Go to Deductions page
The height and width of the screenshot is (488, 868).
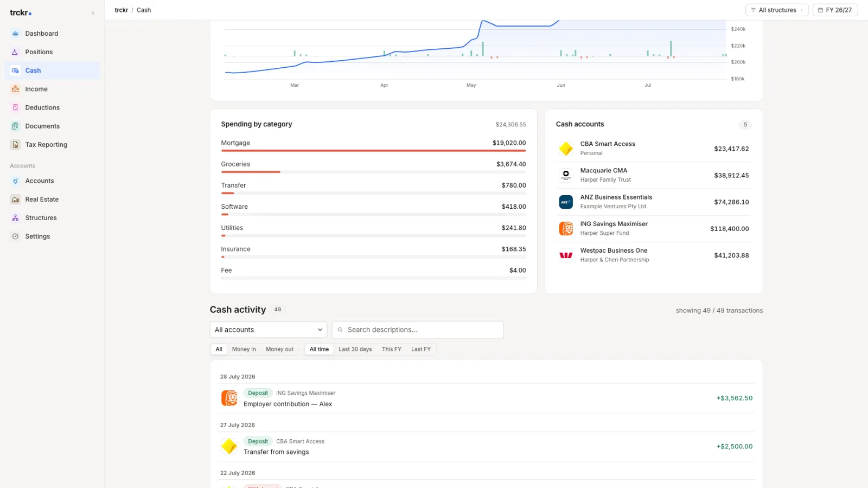[x=53, y=107]
